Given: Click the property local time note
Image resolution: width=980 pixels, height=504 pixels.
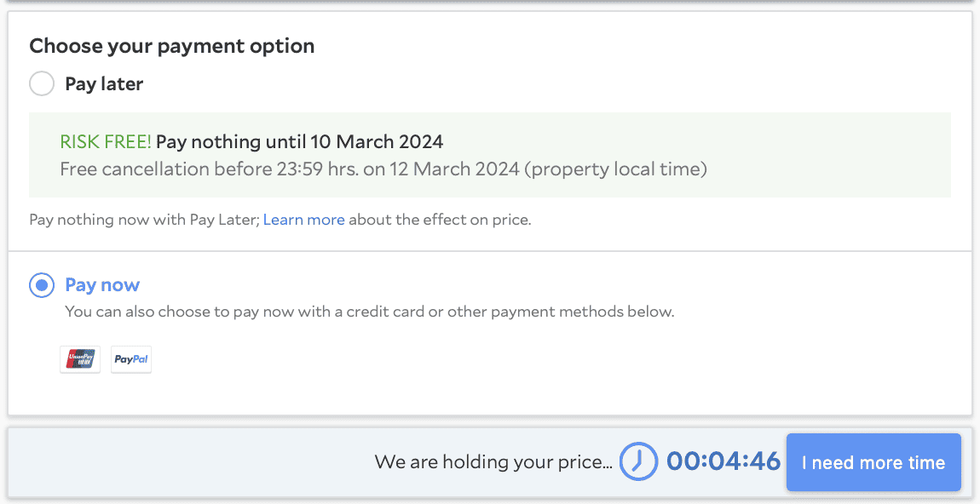Looking at the screenshot, I should (x=615, y=169).
